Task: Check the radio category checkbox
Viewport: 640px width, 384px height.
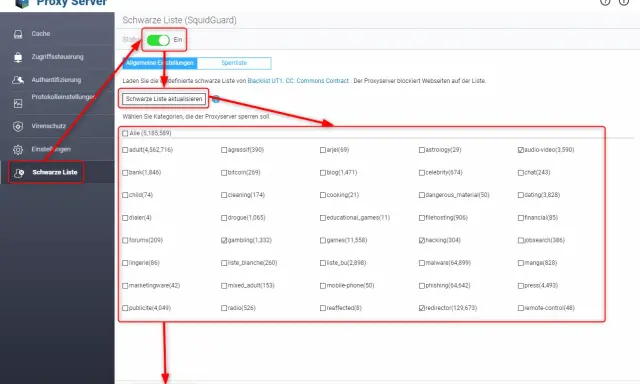Action: click(x=224, y=308)
